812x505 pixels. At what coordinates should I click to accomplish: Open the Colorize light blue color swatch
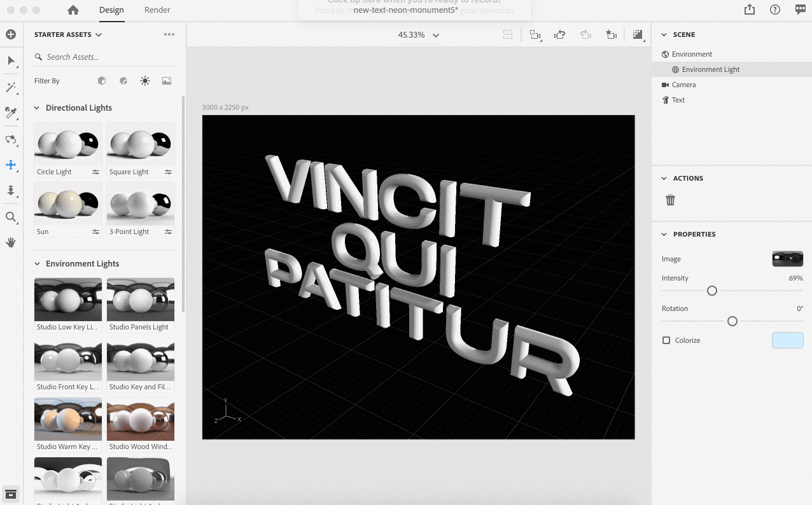(x=788, y=340)
